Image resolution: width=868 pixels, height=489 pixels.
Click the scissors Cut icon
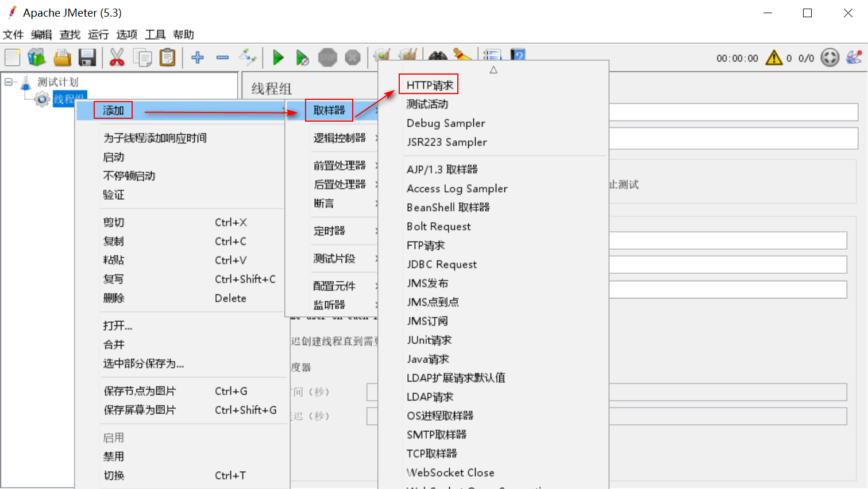(x=117, y=57)
